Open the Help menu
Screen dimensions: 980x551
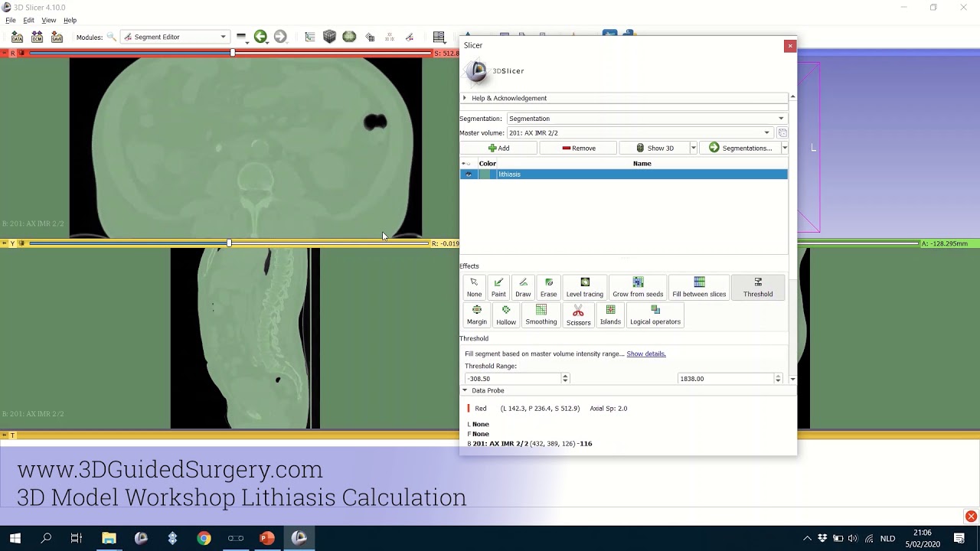click(x=70, y=20)
